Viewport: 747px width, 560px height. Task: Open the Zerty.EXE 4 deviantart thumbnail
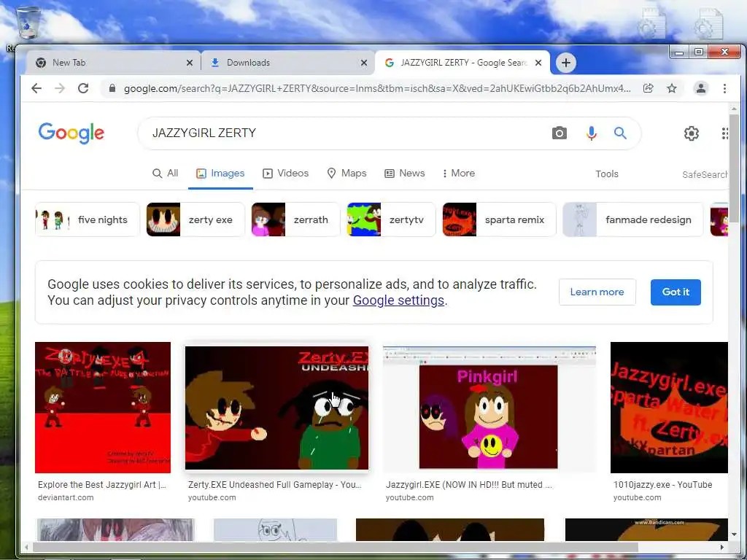click(103, 407)
